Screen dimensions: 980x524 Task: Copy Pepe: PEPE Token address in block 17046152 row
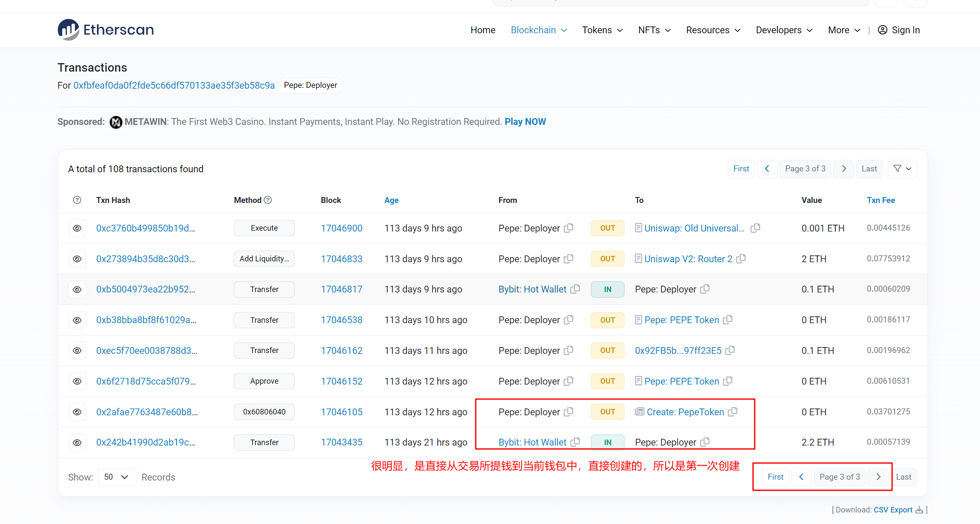[728, 381]
